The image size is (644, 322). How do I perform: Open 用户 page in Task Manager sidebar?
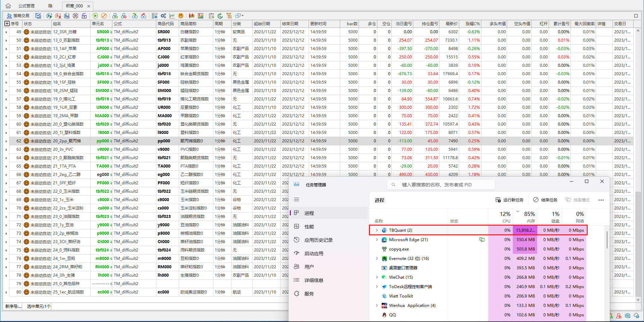click(329, 267)
